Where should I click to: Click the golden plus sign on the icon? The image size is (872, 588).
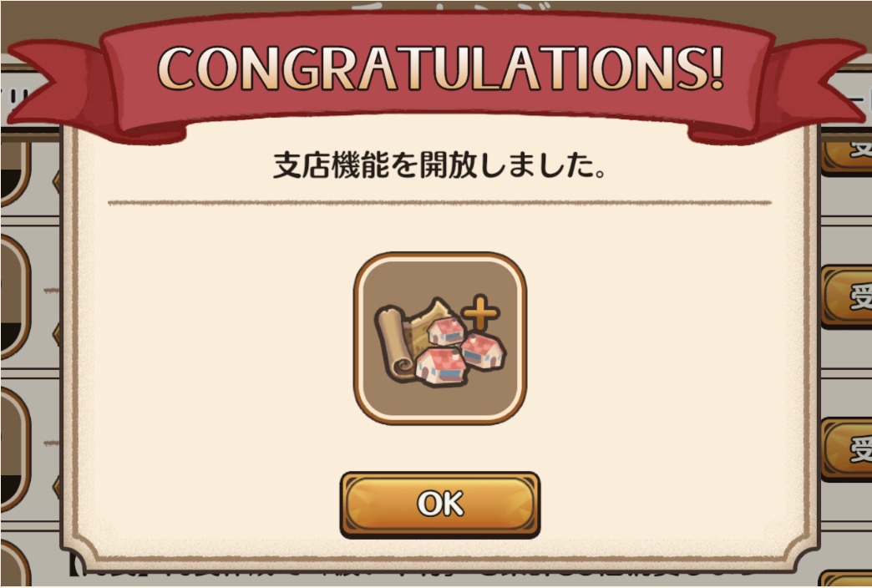pos(480,313)
